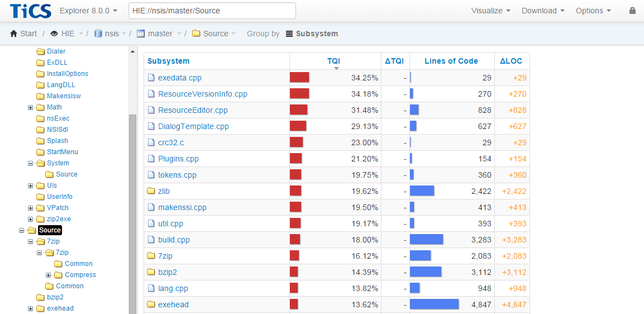Collapse the Source tree node
The width and height of the screenshot is (644, 314).
pyautogui.click(x=22, y=230)
